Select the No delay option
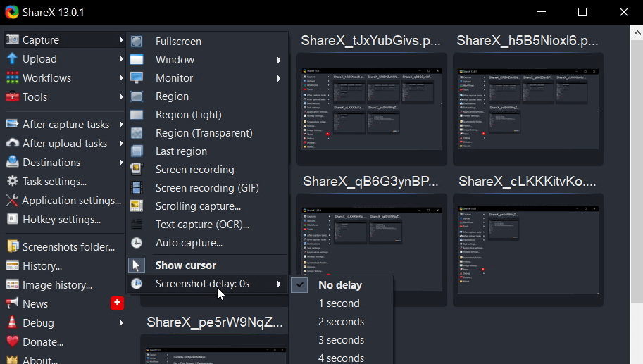Screen dimensions: 643x364 tap(339, 285)
